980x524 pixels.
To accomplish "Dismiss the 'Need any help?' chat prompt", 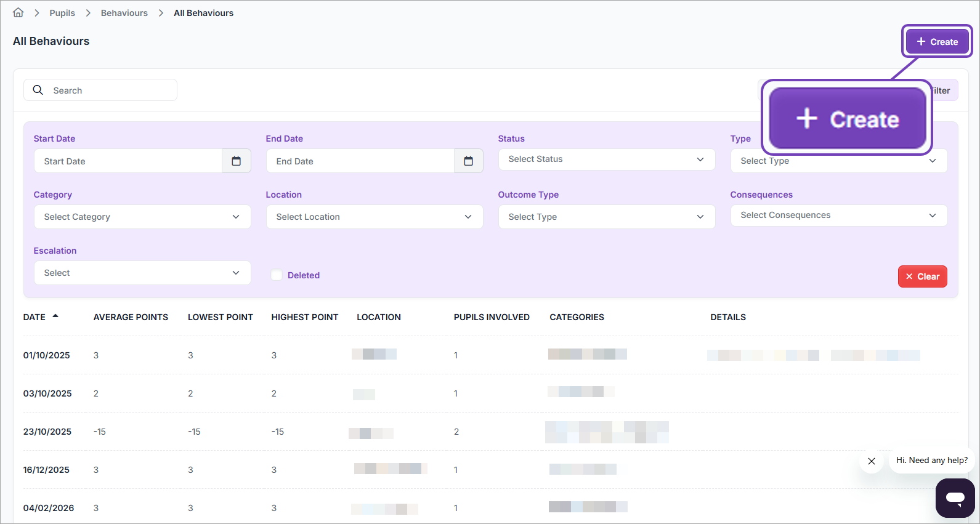I will pos(872,461).
